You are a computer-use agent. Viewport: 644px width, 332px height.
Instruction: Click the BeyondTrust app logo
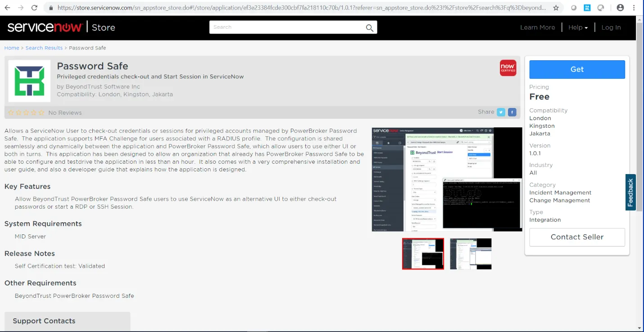pos(29,81)
